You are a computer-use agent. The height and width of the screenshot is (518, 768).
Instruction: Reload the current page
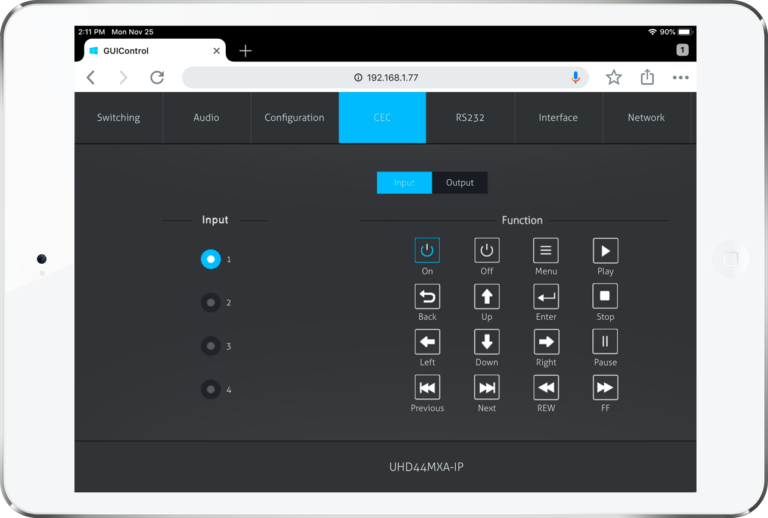[x=157, y=77]
